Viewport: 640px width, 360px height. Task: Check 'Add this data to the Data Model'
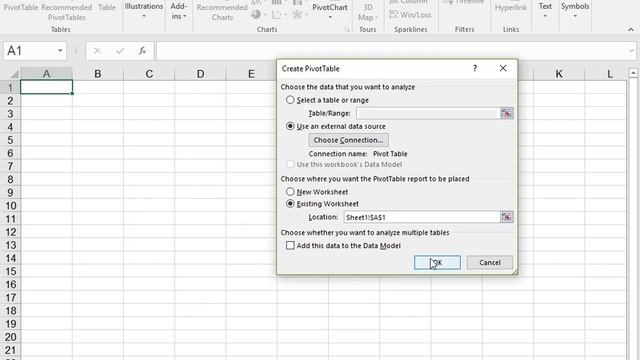290,245
